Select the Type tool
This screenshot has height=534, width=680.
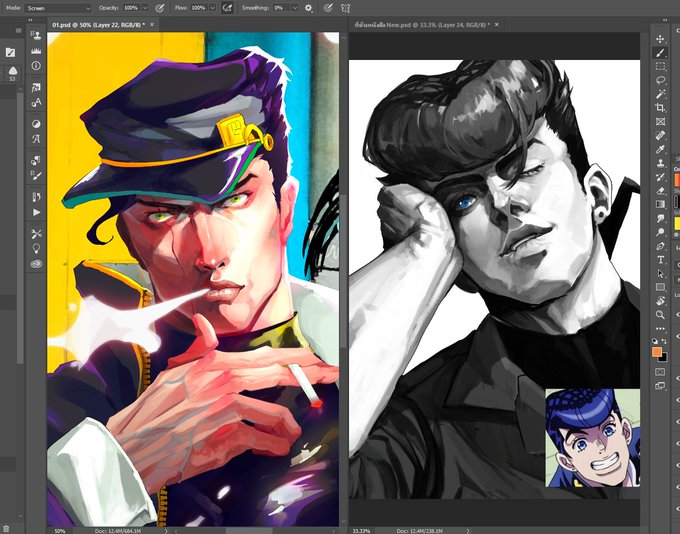[660, 260]
